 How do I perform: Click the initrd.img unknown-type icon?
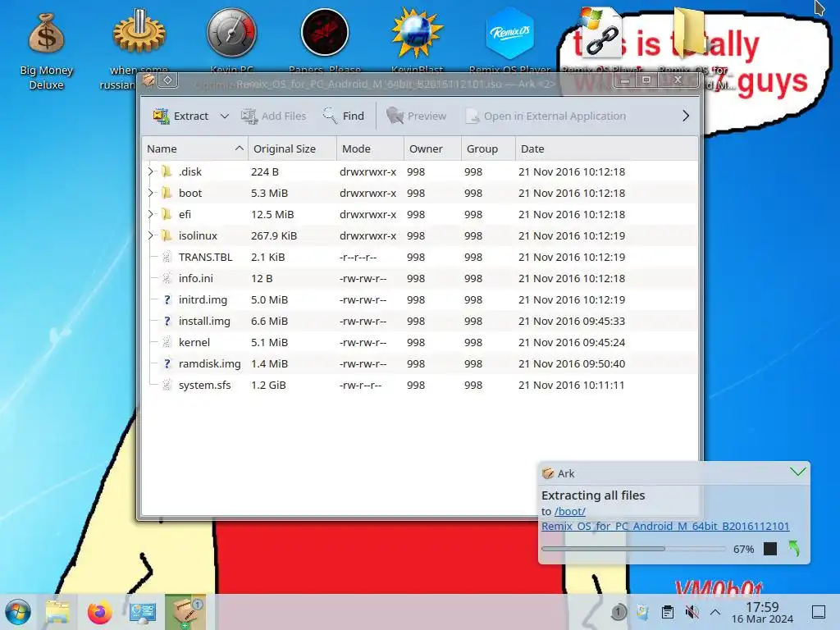pos(167,300)
